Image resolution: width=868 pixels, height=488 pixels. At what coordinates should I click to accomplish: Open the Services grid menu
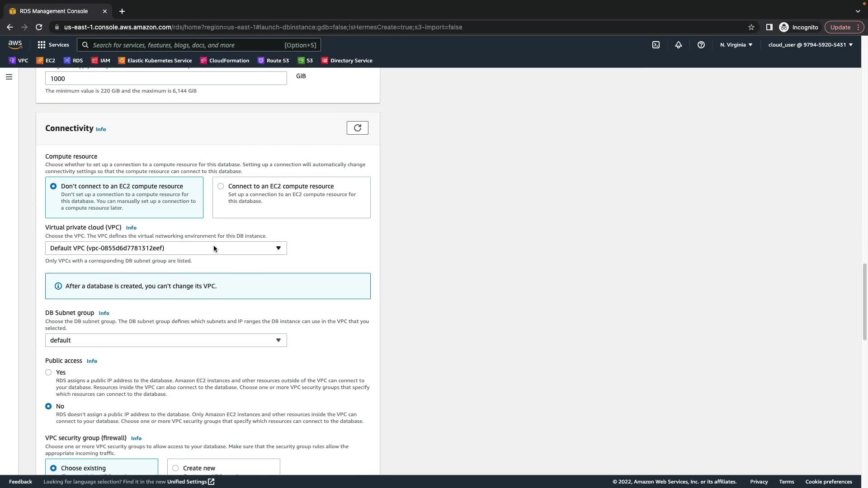tap(53, 45)
